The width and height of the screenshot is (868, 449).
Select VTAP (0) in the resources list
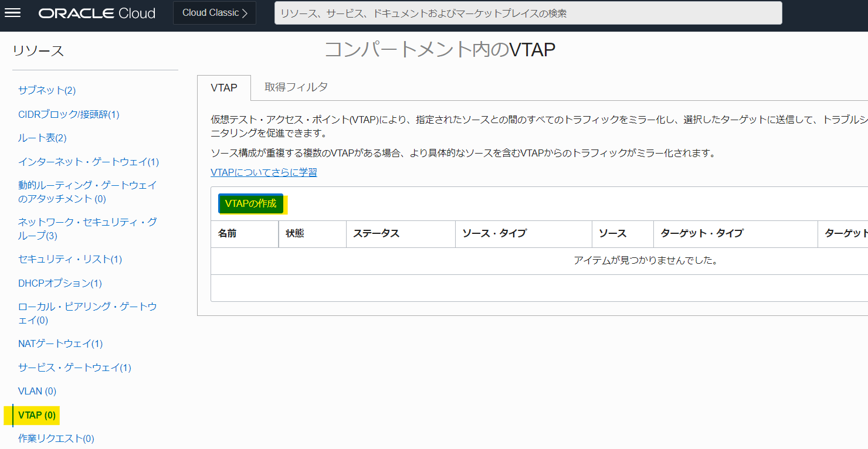click(x=37, y=415)
